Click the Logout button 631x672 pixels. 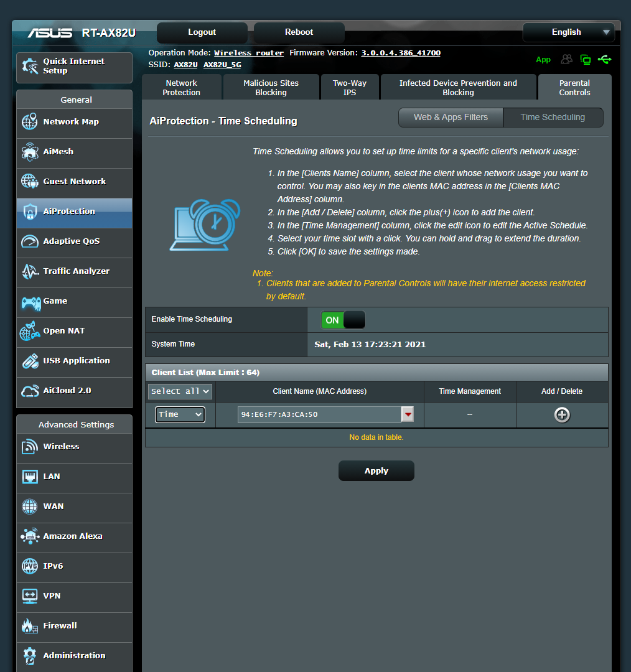click(202, 32)
